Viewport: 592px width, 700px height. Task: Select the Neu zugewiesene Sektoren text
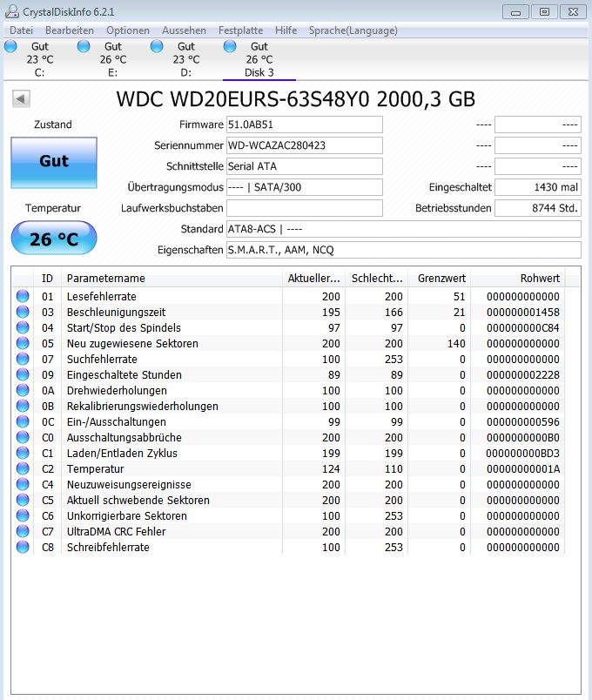click(x=132, y=343)
